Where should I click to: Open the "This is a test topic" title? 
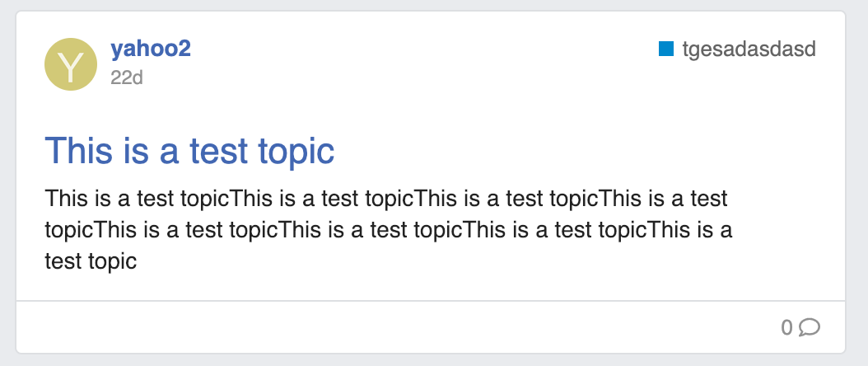(x=189, y=151)
